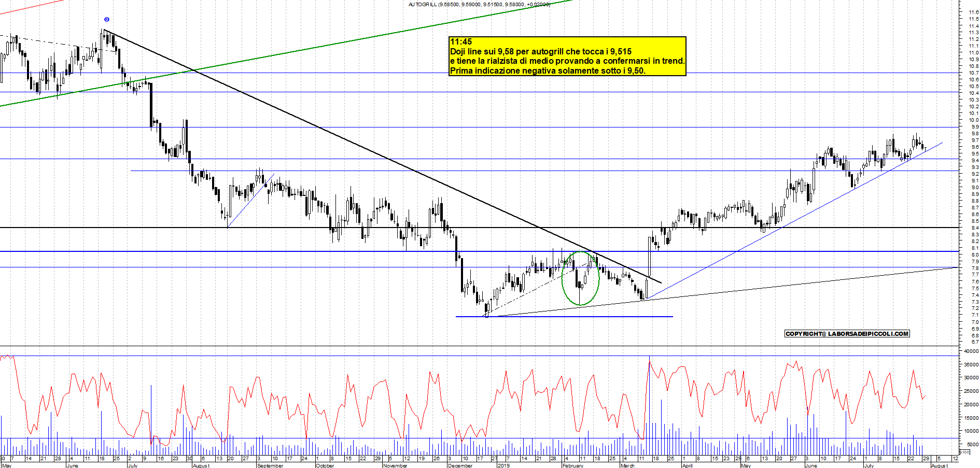Click the 35000 volume axis label
Viewport: 980px width, 468px height.
click(x=971, y=365)
